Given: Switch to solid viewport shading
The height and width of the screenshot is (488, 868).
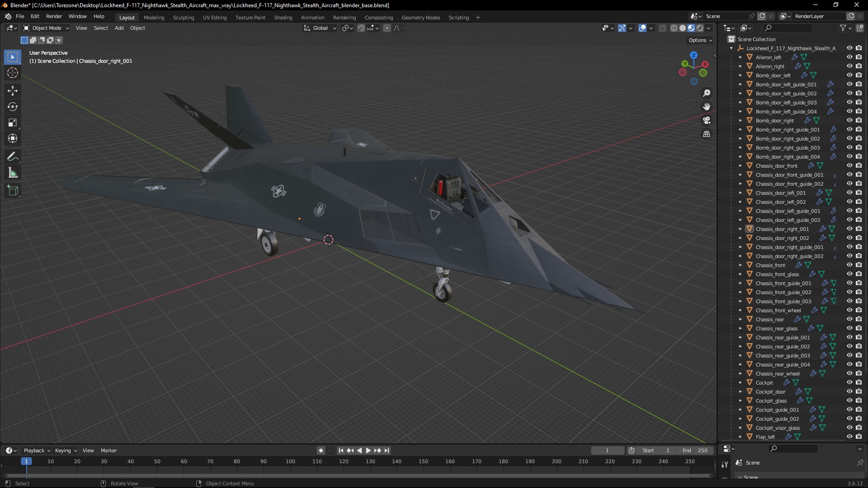Looking at the screenshot, I should point(683,28).
